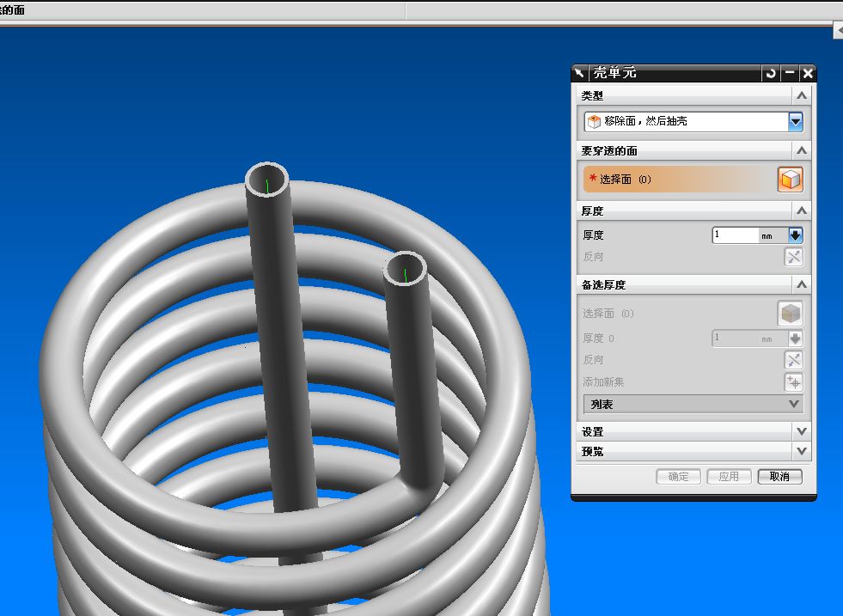
Task: Collapse the 要穿透的面 section
Action: click(x=801, y=150)
